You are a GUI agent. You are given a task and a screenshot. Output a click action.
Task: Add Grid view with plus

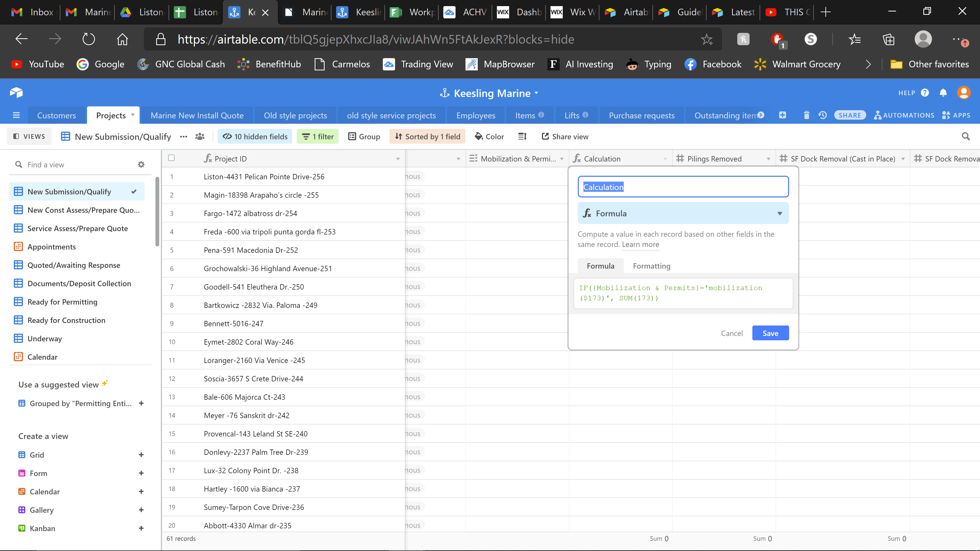(x=141, y=455)
